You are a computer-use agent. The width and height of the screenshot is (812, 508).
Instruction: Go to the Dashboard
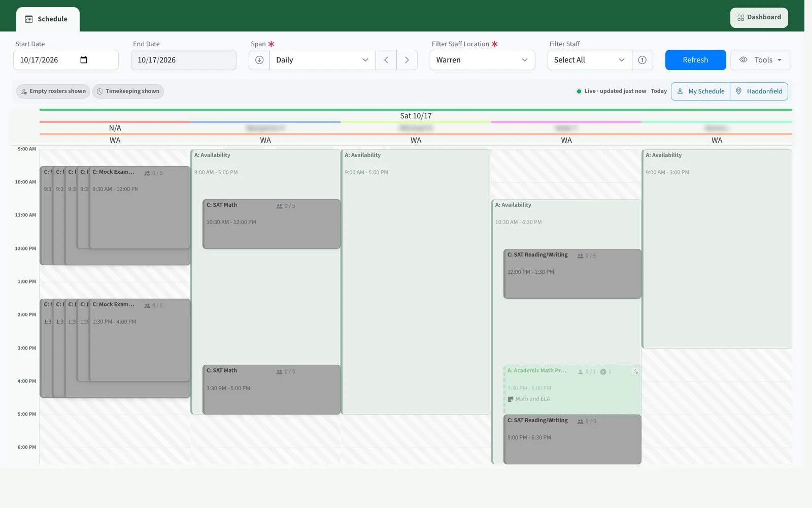point(759,17)
